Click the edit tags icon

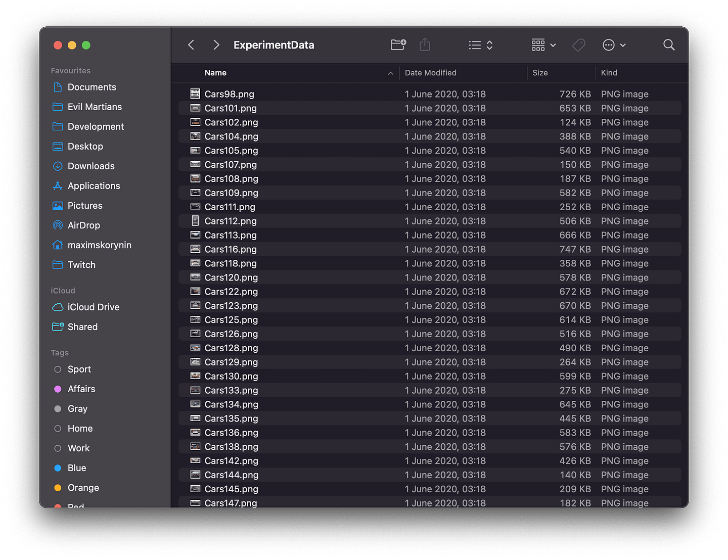[579, 45]
